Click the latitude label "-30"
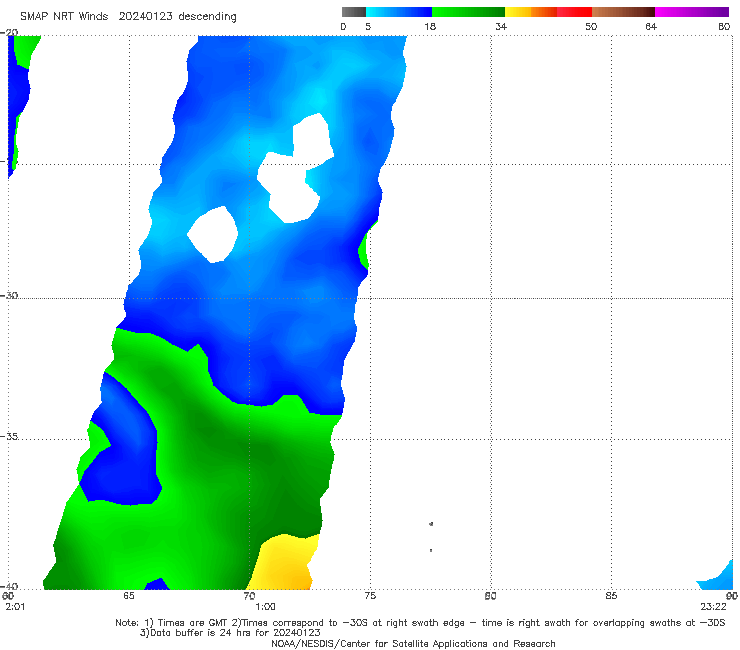 point(9,295)
